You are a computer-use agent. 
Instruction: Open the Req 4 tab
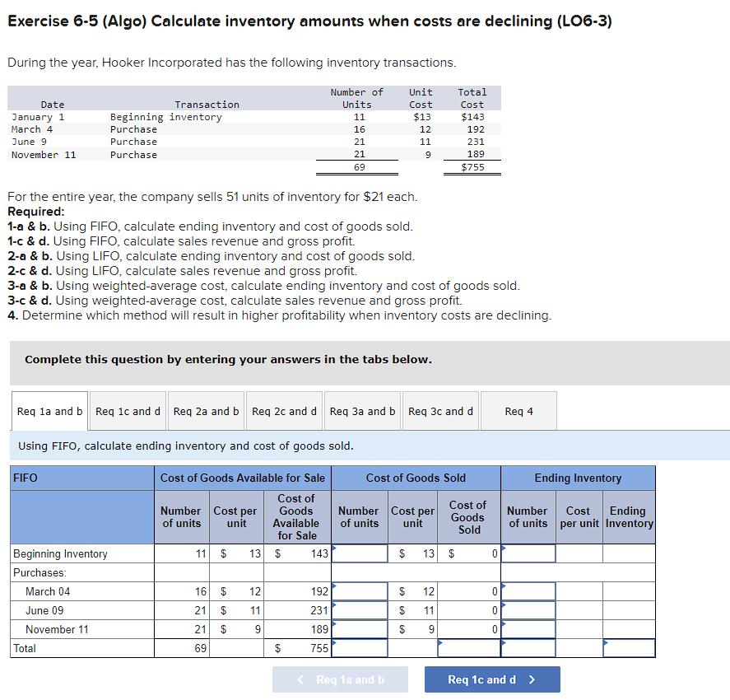point(518,411)
